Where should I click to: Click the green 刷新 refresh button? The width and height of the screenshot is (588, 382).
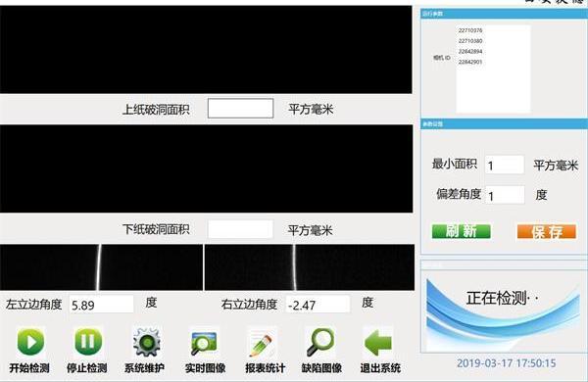(x=461, y=231)
